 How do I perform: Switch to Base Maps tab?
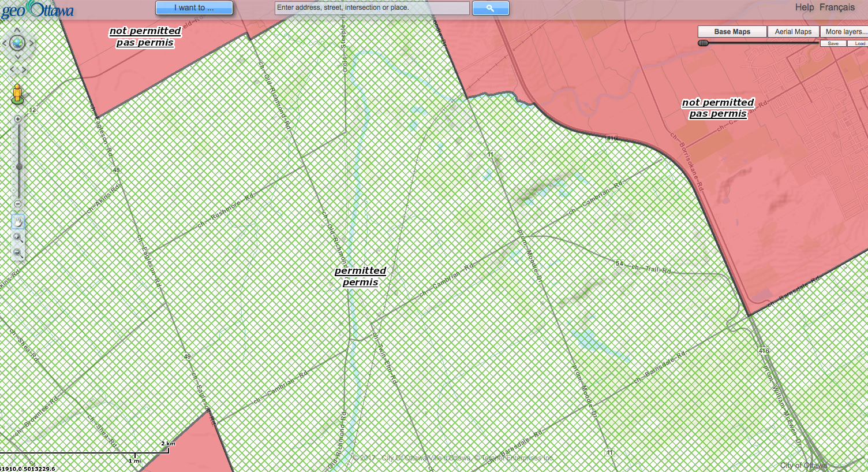732,32
